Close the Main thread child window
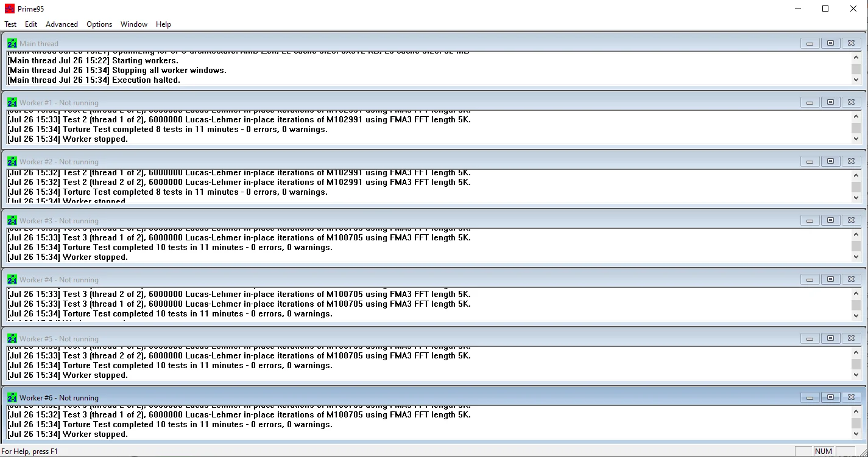The height and width of the screenshot is (457, 868). click(851, 43)
